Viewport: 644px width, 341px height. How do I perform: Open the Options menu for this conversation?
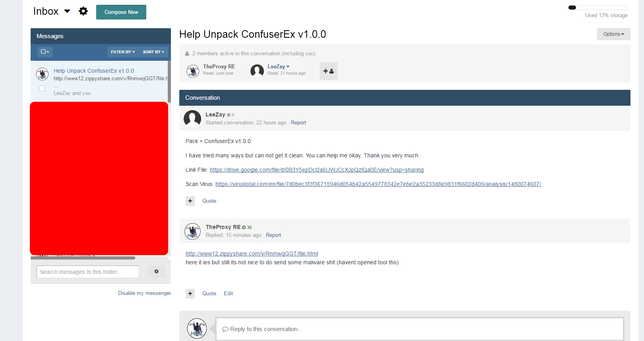[613, 34]
